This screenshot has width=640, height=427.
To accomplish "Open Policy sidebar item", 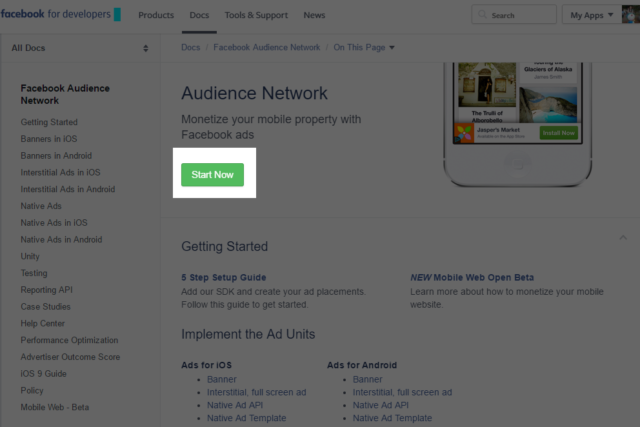I will (32, 390).
